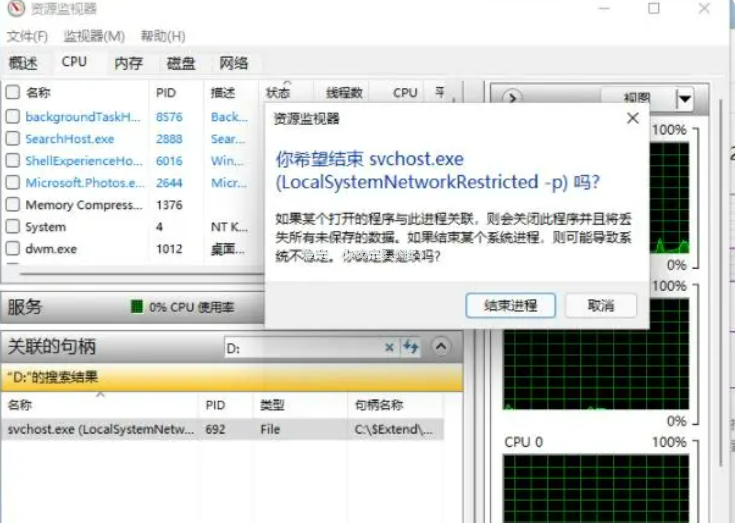The height and width of the screenshot is (523, 739).
Task: Open the 视图 dropdown arrow above the graphs
Action: [x=684, y=98]
